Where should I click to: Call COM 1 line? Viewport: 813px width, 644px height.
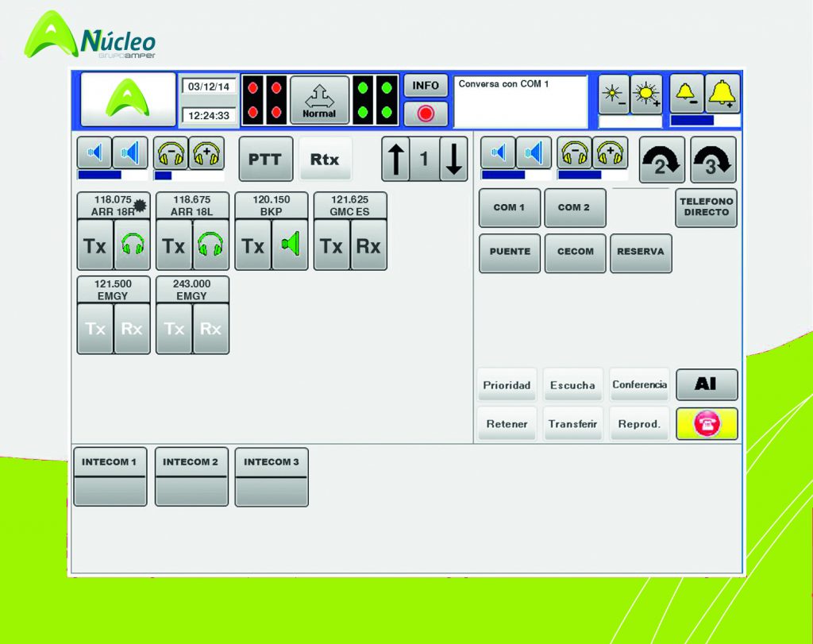(x=509, y=208)
